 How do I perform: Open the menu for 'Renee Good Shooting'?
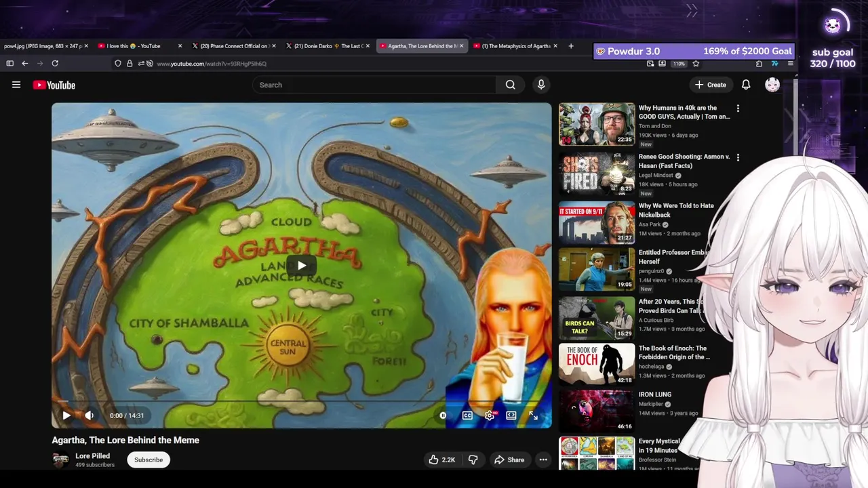click(x=738, y=157)
